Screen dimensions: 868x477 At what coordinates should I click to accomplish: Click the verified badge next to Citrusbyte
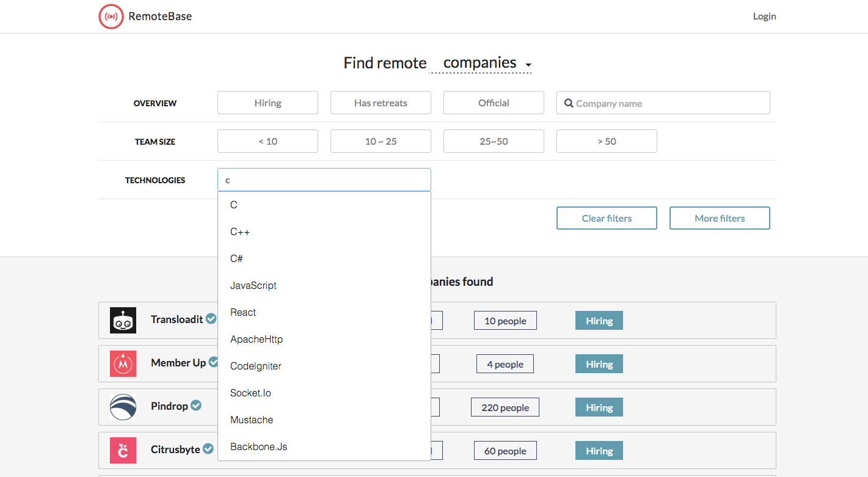point(208,449)
